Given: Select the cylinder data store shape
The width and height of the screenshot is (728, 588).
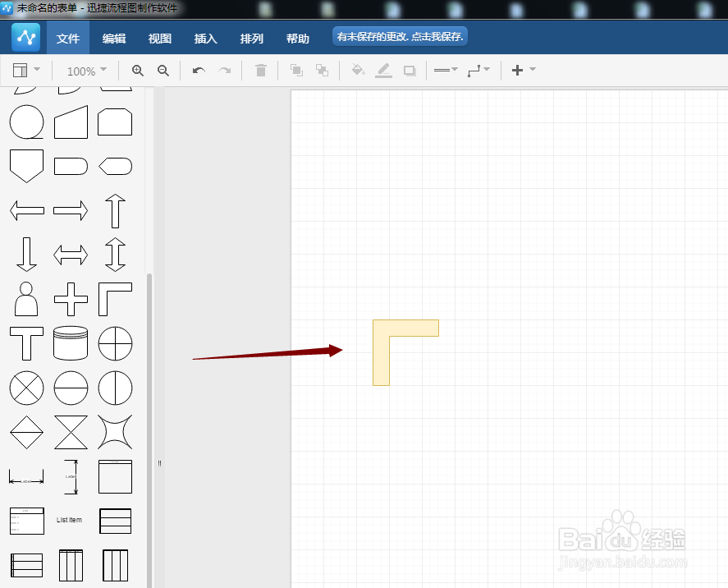Looking at the screenshot, I should point(71,343).
